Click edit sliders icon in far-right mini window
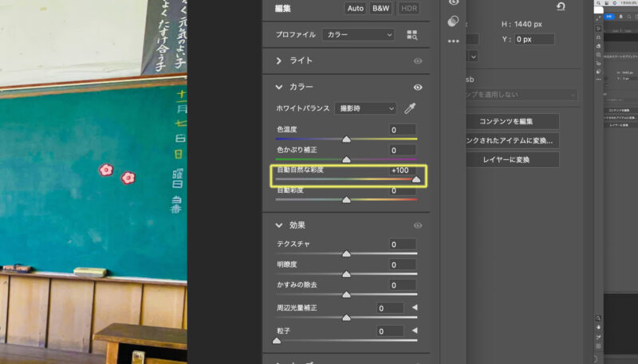638x364 pixels. [x=598, y=29]
